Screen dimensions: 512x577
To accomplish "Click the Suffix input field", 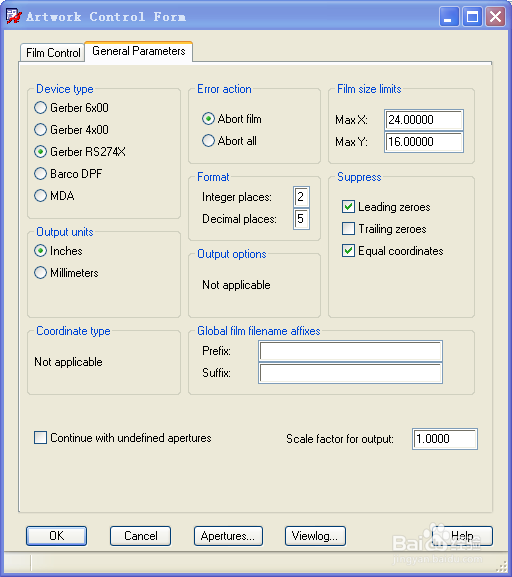I will pyautogui.click(x=350, y=373).
